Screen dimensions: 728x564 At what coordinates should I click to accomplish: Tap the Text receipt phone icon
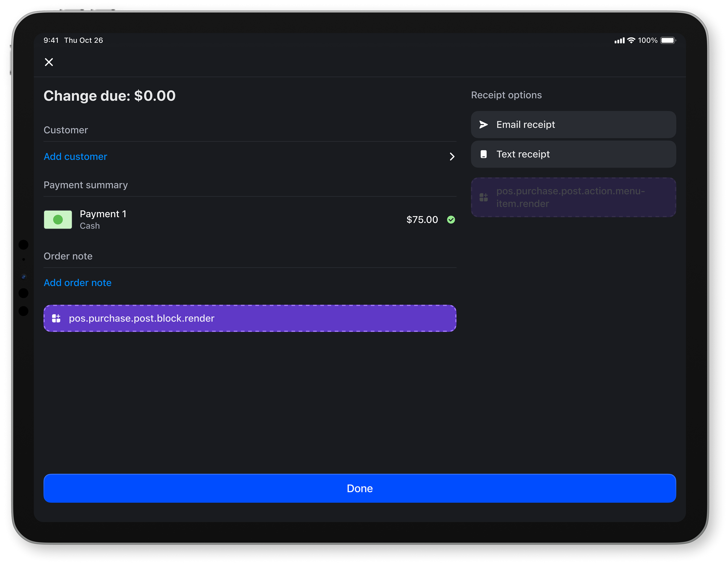tap(483, 154)
